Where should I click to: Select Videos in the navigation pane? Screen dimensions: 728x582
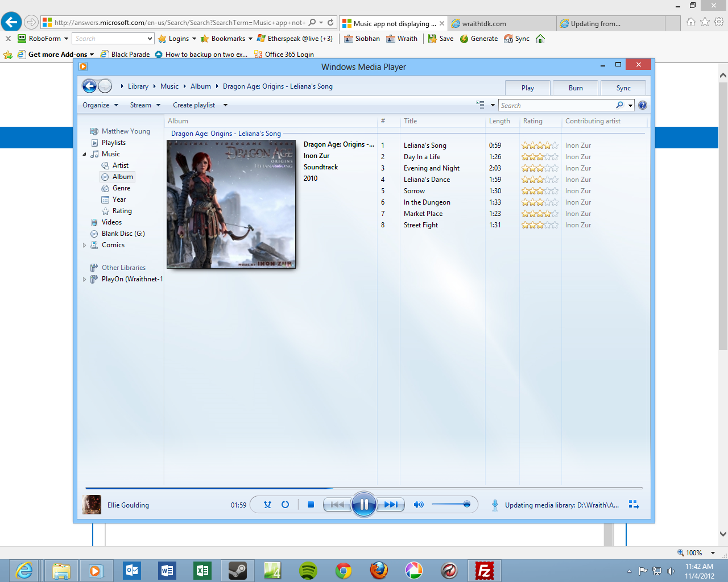111,222
